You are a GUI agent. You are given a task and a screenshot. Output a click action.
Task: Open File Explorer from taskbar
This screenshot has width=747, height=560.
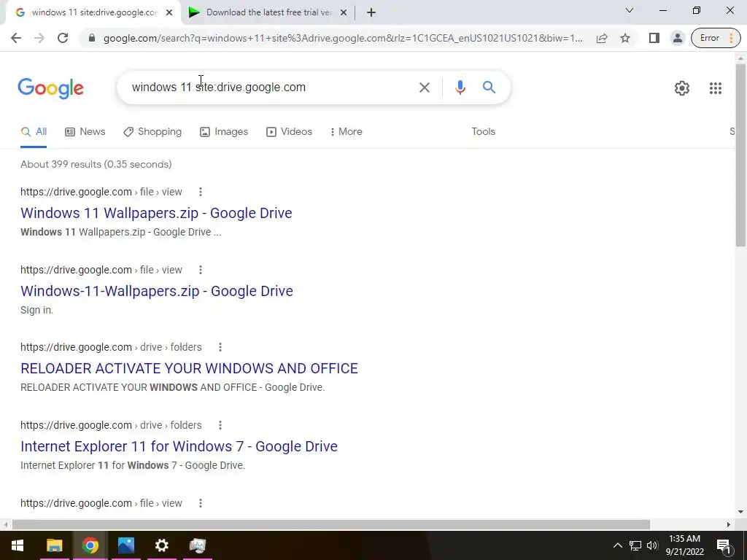tap(54, 545)
